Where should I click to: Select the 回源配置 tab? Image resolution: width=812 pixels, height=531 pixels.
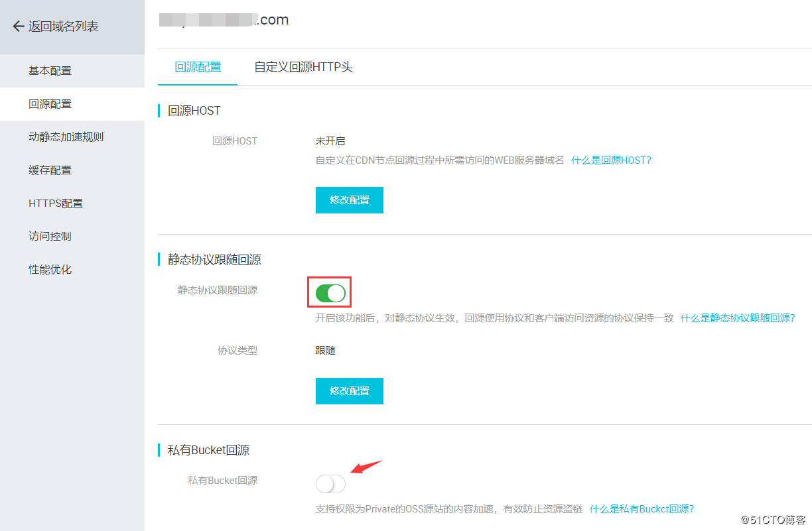tap(197, 67)
